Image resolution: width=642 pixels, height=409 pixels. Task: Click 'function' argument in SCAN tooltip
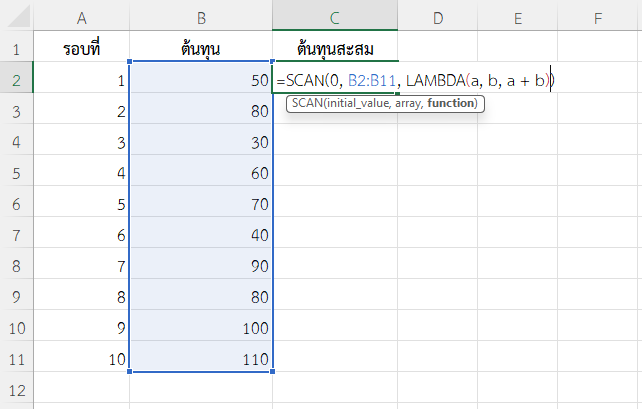click(x=450, y=103)
